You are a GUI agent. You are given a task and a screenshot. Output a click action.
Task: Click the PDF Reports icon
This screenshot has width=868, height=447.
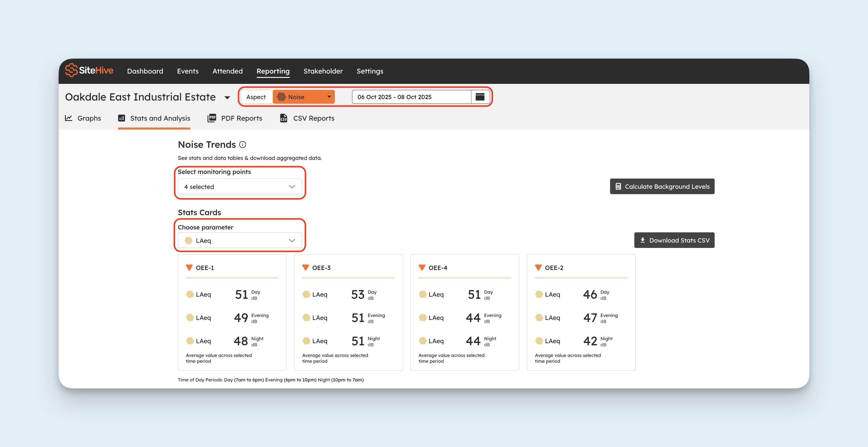pos(212,118)
